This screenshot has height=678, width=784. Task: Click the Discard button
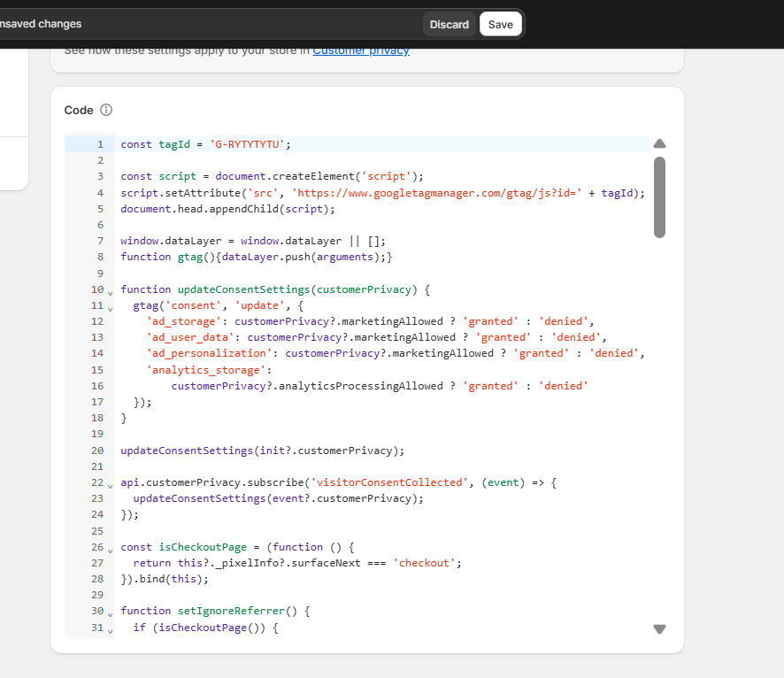coord(449,25)
